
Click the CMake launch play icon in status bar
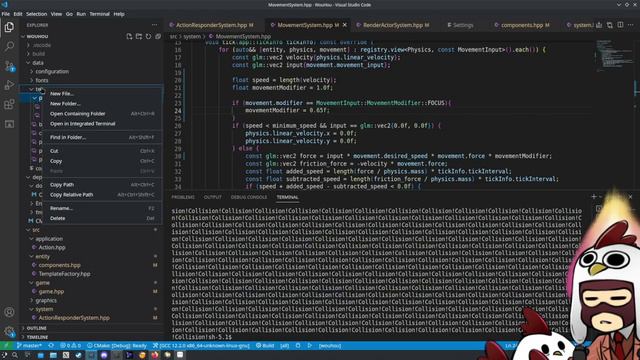click(x=310, y=345)
